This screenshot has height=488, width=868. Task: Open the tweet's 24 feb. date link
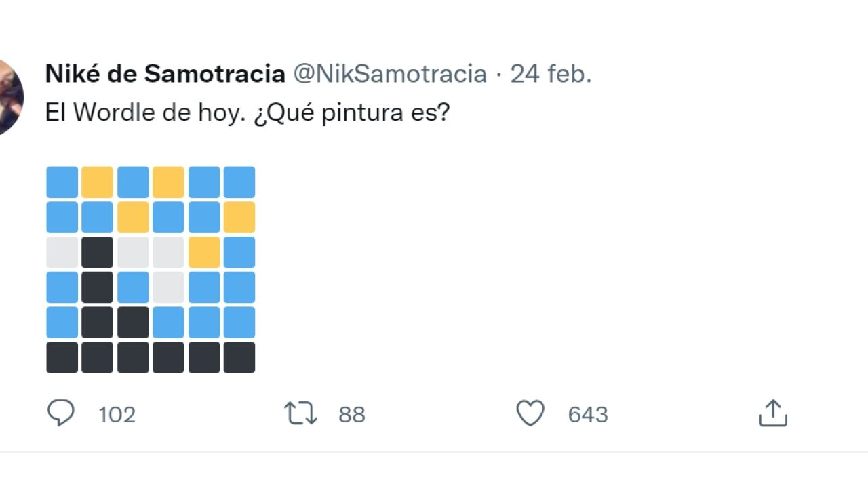coord(551,74)
